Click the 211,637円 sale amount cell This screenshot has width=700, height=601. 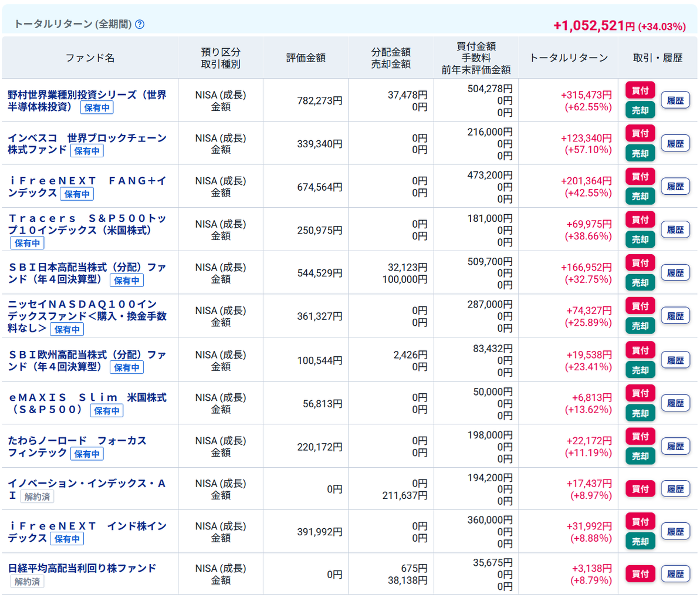pos(404,495)
